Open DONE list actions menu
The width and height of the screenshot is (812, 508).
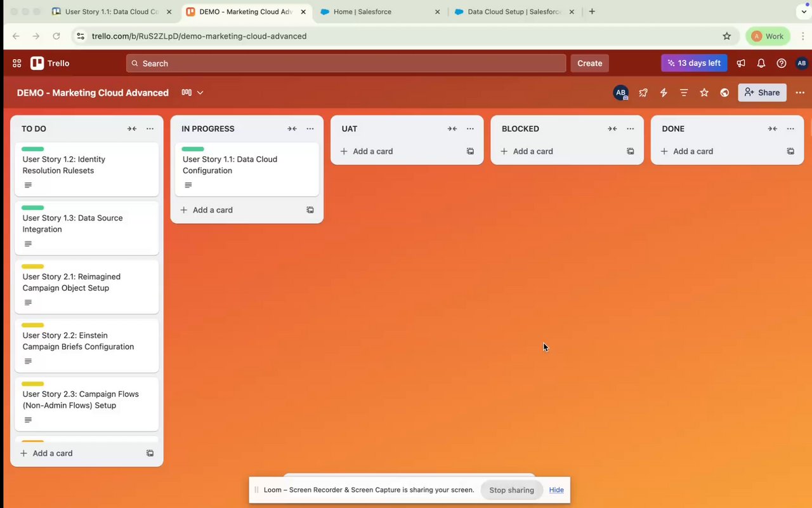click(790, 129)
